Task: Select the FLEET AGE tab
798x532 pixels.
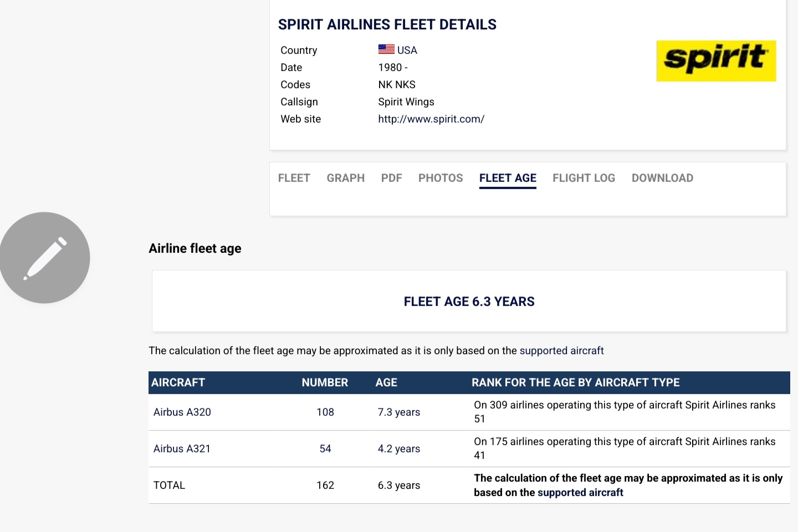Action: [x=508, y=178]
